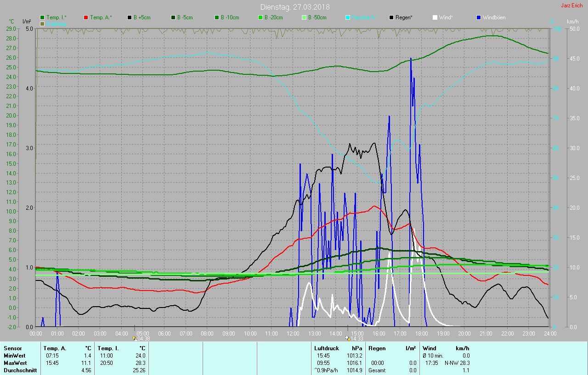Click the cyan legend swatch
Screen dimensions: 588x375
(348, 17)
